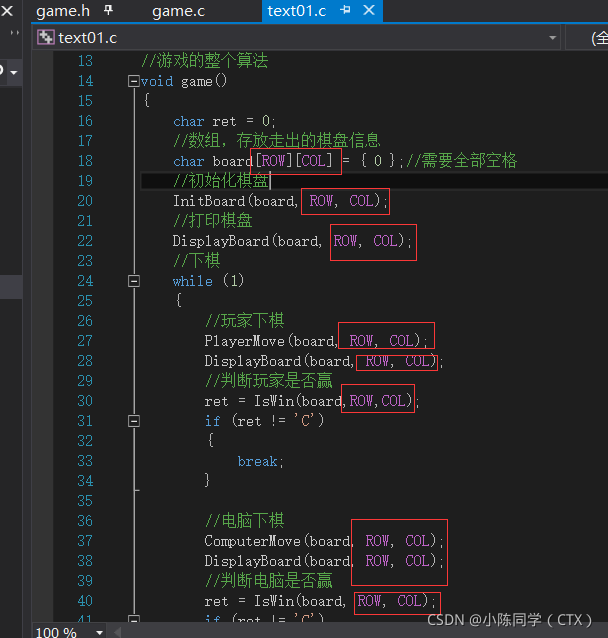Click the while keyword on line 24
This screenshot has height=638, width=608.
pos(192,281)
